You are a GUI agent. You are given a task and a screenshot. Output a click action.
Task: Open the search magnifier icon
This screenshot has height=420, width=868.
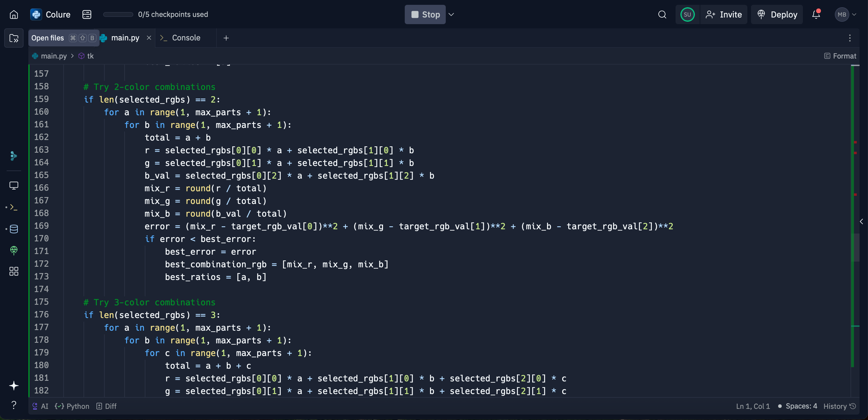click(662, 14)
